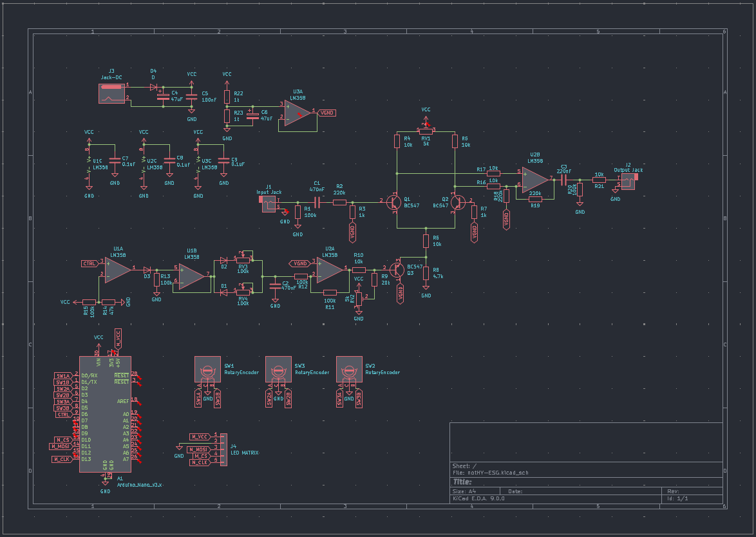Click the J2 Output Jack symbol
Screen dimensions: 756x537
tap(627, 181)
